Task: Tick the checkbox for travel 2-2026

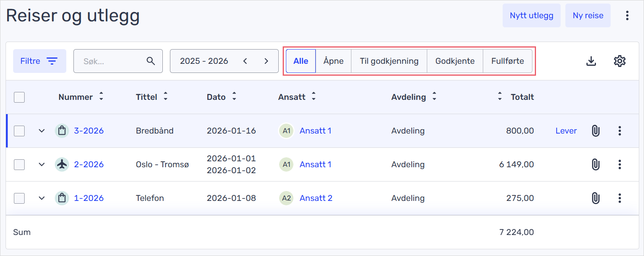Action: tap(19, 164)
